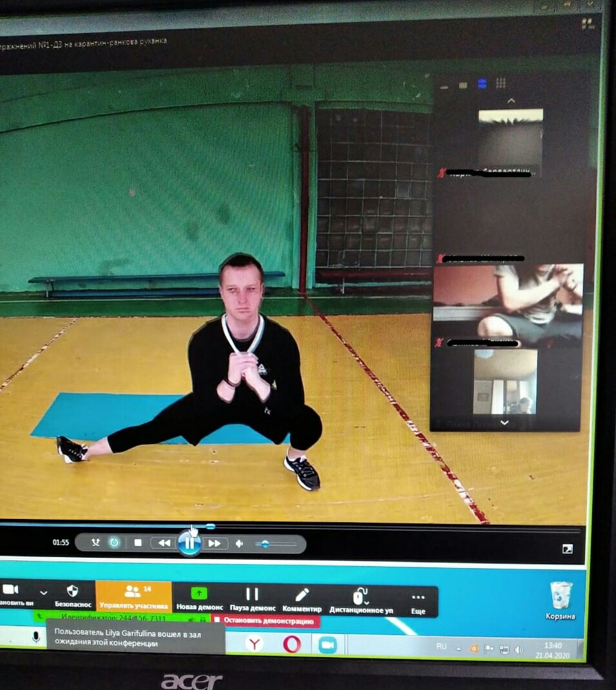This screenshot has height=690, width=616.
Task: Click the fast-forward button in the player
Action: 215,543
